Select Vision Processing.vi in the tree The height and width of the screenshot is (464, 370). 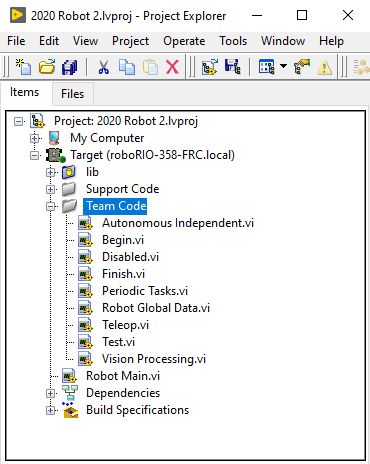(154, 359)
